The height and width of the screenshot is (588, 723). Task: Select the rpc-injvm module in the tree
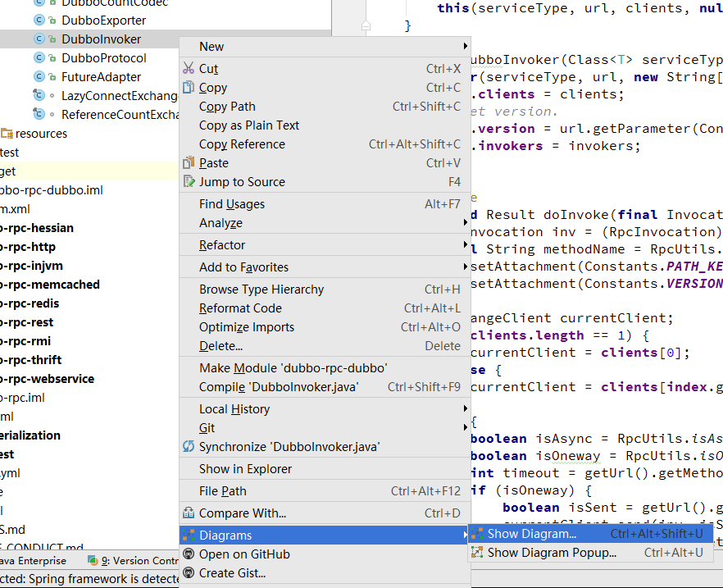coord(31,266)
